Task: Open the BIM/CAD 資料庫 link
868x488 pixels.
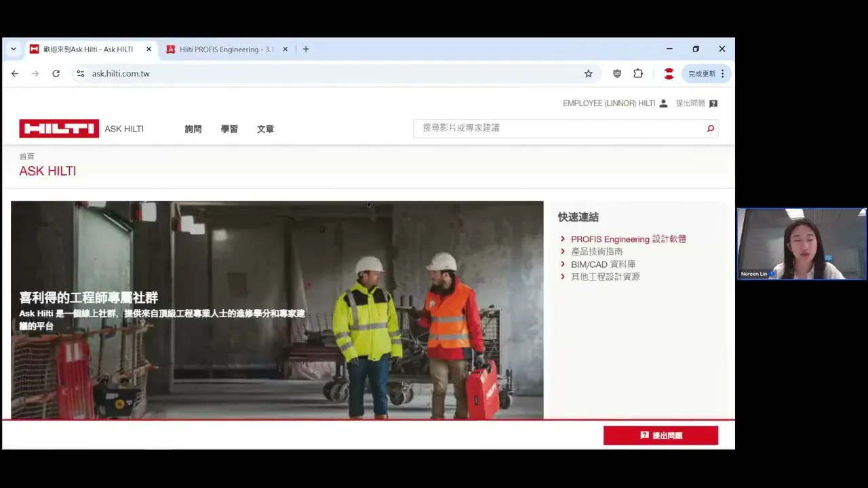Action: click(603, 264)
